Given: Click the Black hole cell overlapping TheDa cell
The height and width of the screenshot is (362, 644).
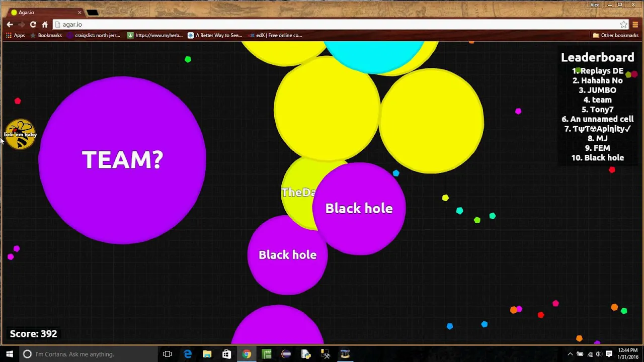Looking at the screenshot, I should tap(359, 209).
